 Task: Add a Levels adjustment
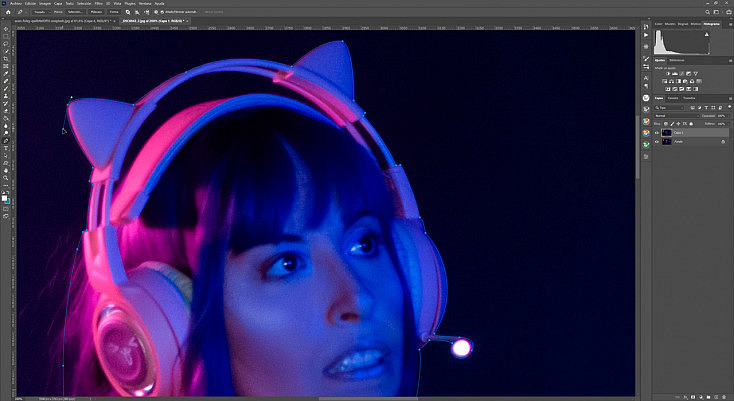[675, 73]
